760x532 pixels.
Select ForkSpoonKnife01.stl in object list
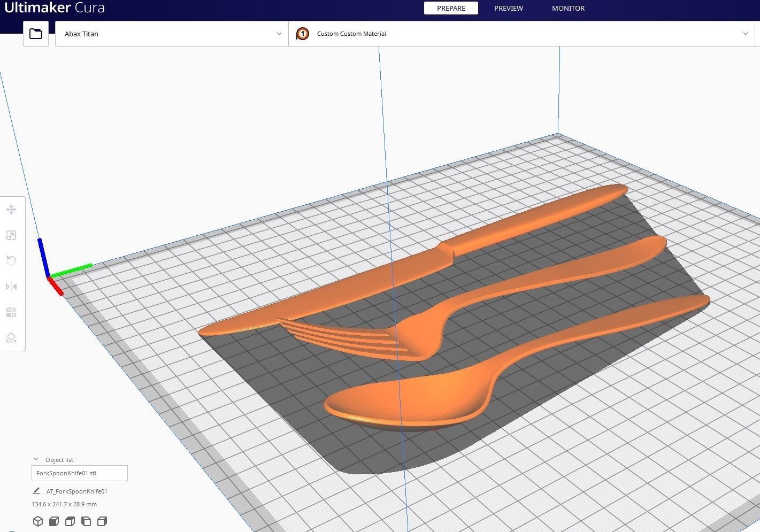[x=80, y=473]
